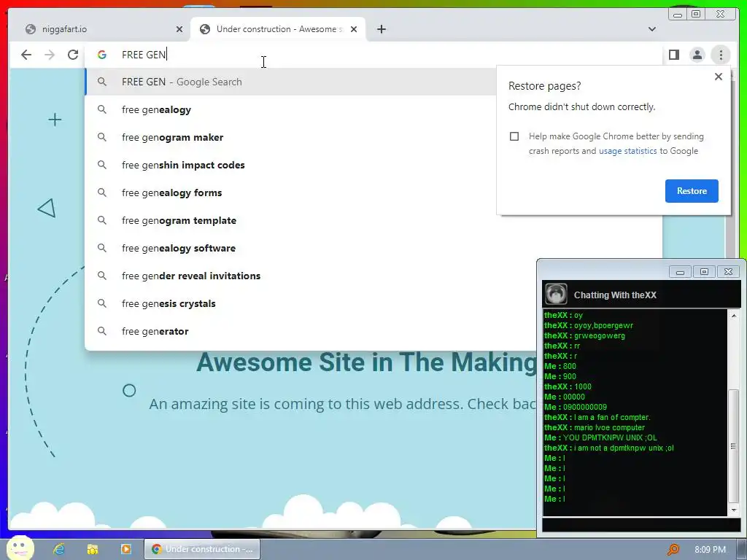Click search icon beside free genealogy suggestion
Image resolution: width=747 pixels, height=560 pixels.
click(x=102, y=109)
